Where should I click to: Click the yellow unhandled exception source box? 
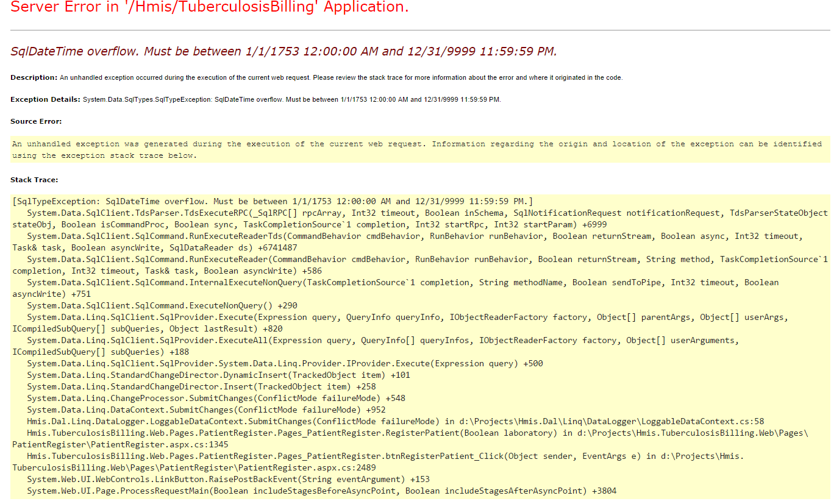[x=416, y=149]
